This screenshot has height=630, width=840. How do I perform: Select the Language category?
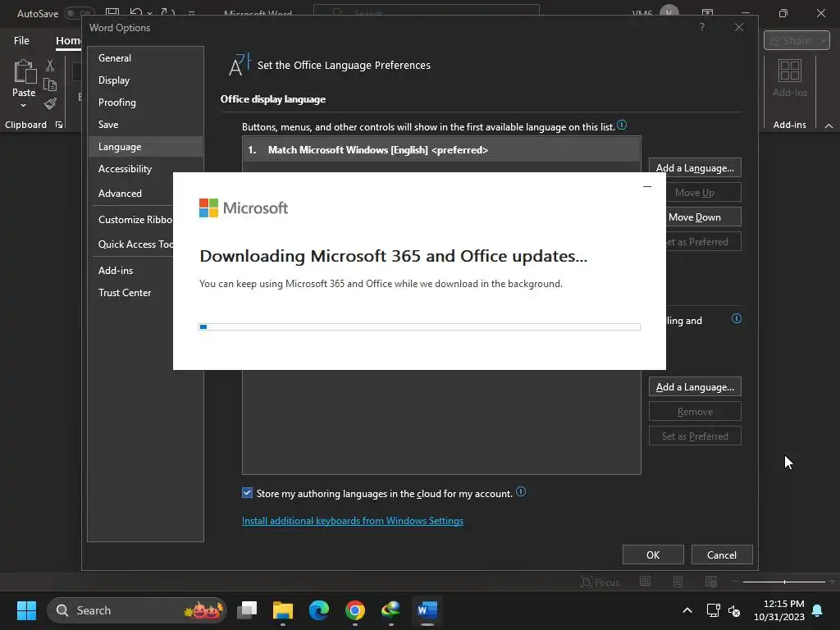point(145,146)
